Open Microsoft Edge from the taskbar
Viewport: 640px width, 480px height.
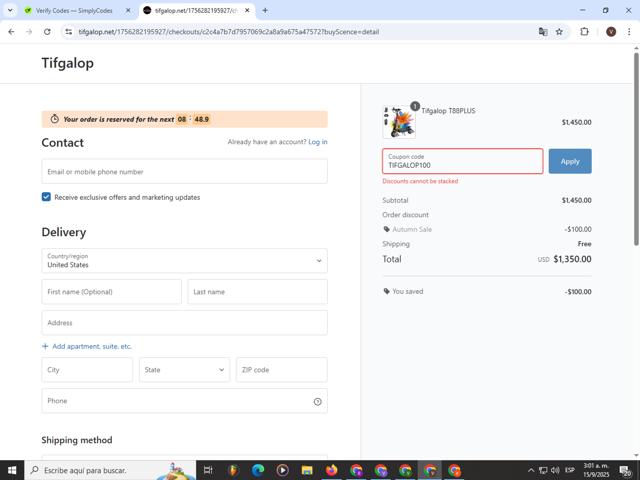258,470
